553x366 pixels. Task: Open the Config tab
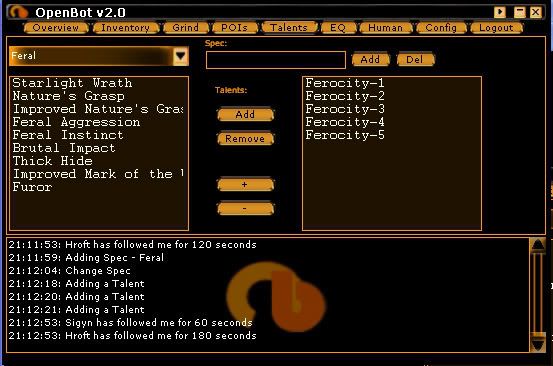441,28
